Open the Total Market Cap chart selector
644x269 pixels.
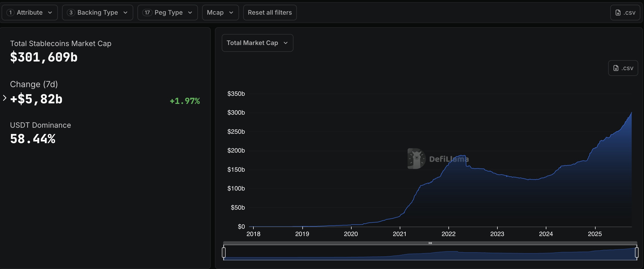[257, 43]
